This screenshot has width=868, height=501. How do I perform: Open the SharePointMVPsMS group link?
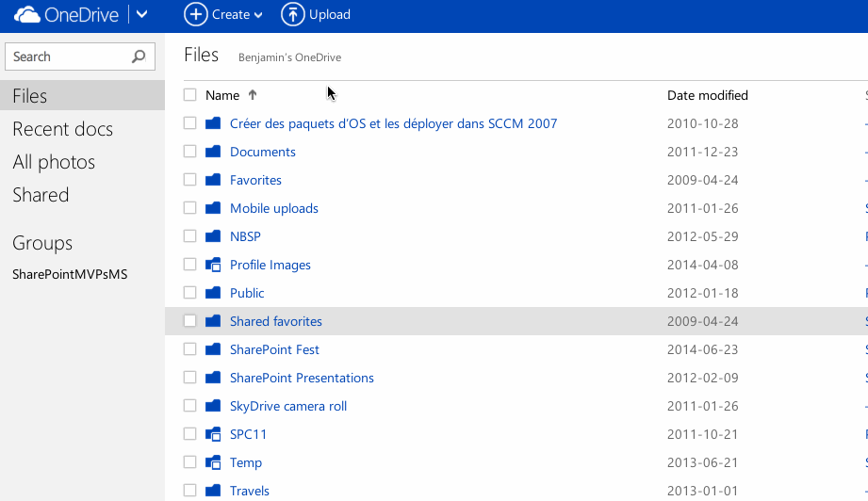pyautogui.click(x=70, y=275)
